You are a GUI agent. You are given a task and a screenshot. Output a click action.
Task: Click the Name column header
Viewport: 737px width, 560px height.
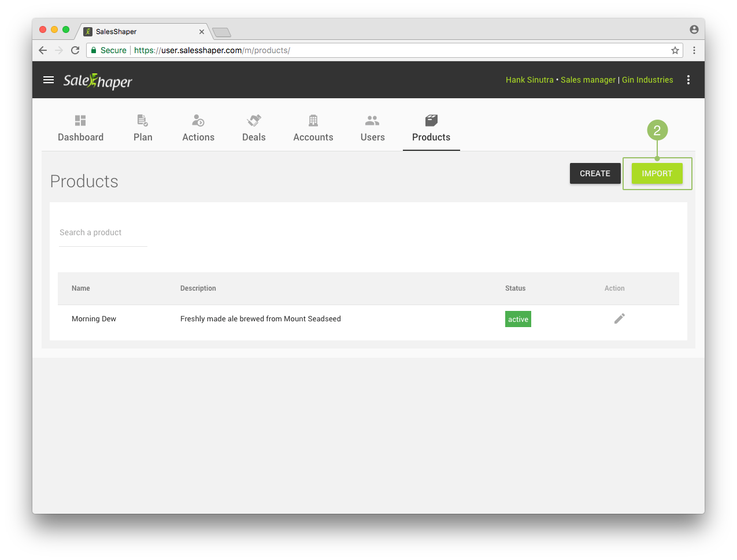81,288
